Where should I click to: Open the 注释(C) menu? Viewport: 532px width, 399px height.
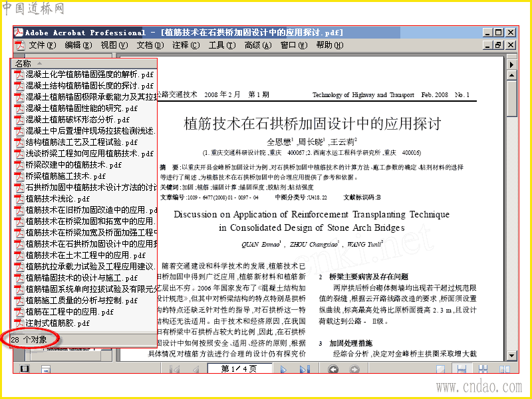pyautogui.click(x=186, y=45)
